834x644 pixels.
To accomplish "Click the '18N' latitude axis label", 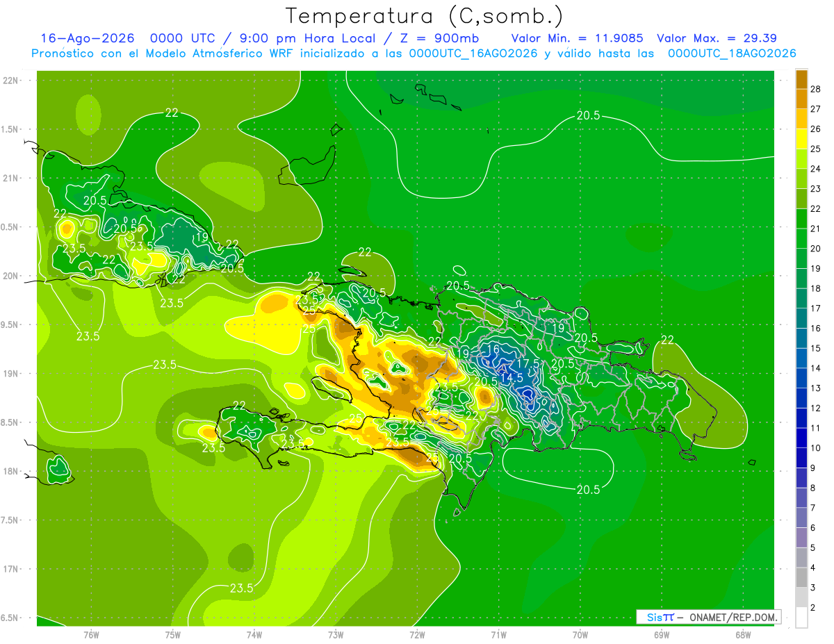I will pos(10,471).
